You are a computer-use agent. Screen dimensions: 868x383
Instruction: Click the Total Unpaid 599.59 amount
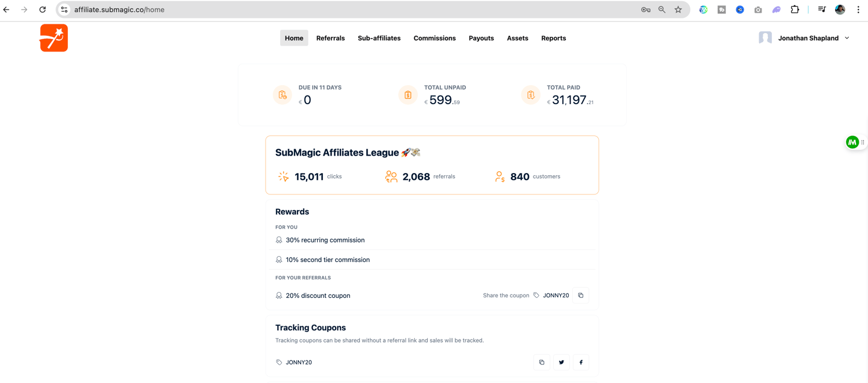click(x=442, y=100)
